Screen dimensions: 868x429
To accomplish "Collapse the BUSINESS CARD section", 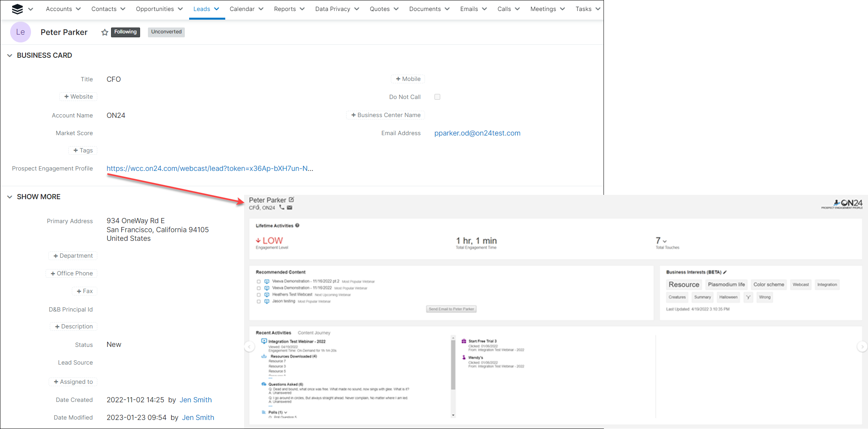I will point(9,55).
